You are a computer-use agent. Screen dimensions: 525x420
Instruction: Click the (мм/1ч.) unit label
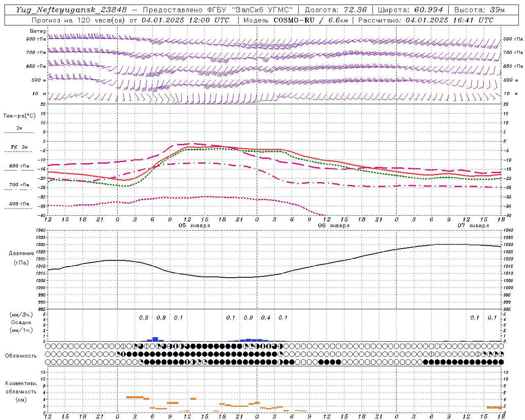coord(21,330)
